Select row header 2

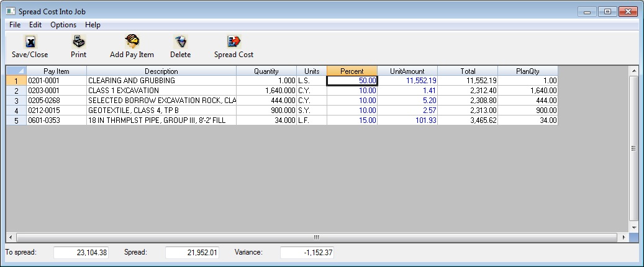click(16, 91)
